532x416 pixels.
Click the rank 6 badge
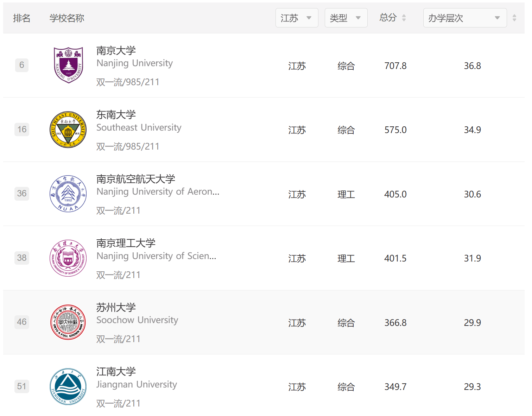coord(22,65)
